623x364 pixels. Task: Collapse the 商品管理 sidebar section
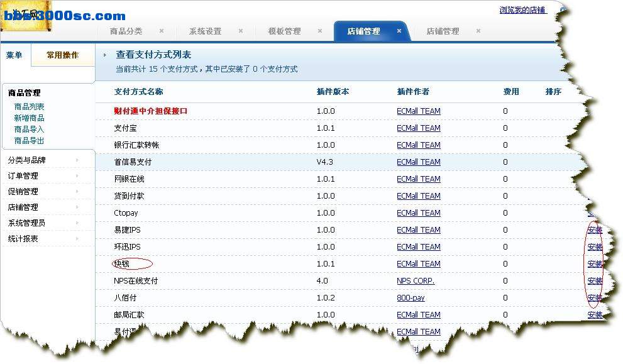tap(25, 93)
